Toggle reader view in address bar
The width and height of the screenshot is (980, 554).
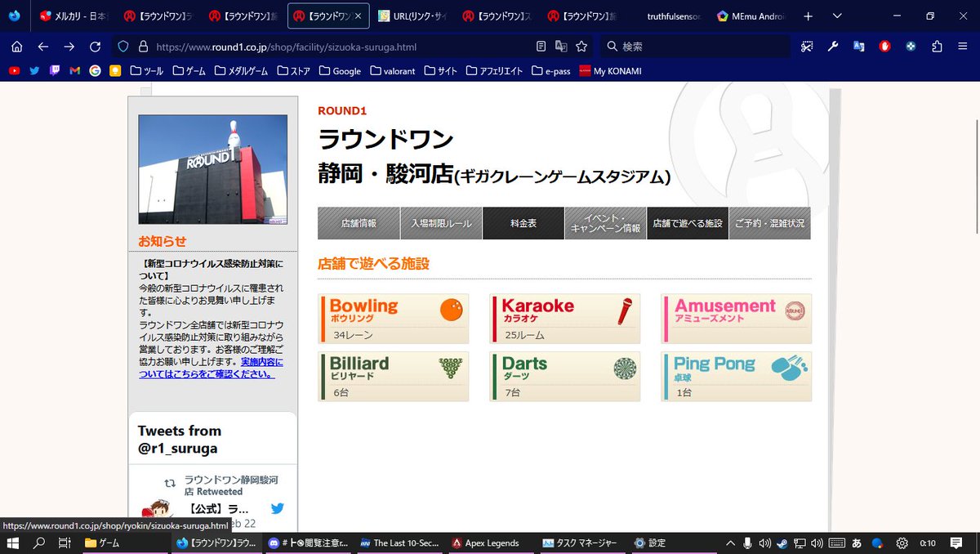point(541,47)
